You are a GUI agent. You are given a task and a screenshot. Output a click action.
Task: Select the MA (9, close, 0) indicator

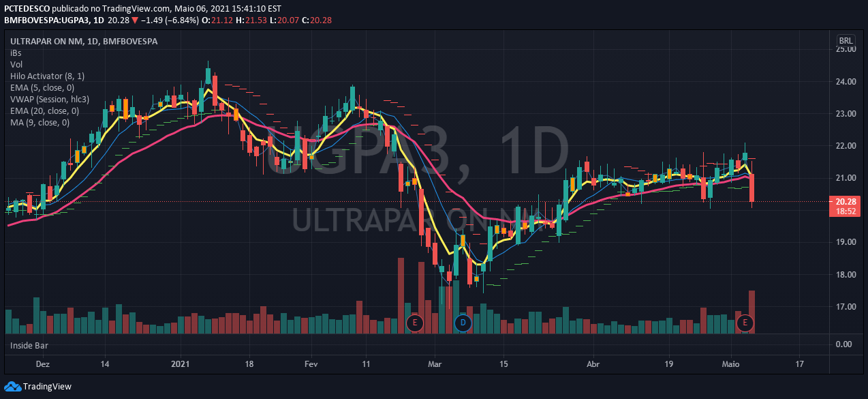pyautogui.click(x=40, y=123)
